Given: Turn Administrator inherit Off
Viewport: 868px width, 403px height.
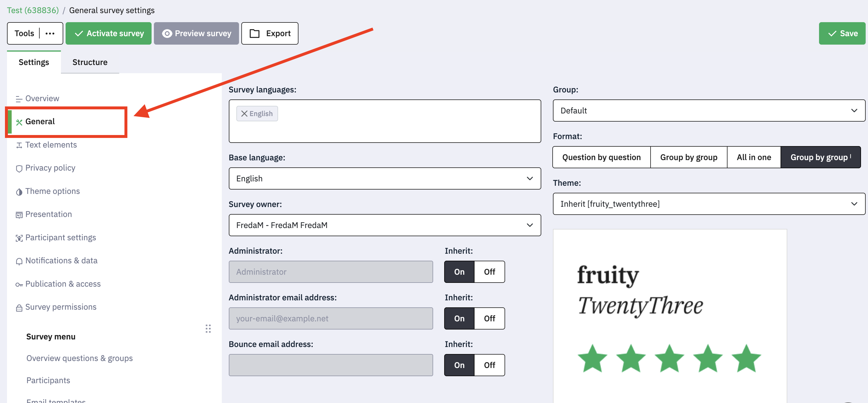Looking at the screenshot, I should tap(489, 272).
